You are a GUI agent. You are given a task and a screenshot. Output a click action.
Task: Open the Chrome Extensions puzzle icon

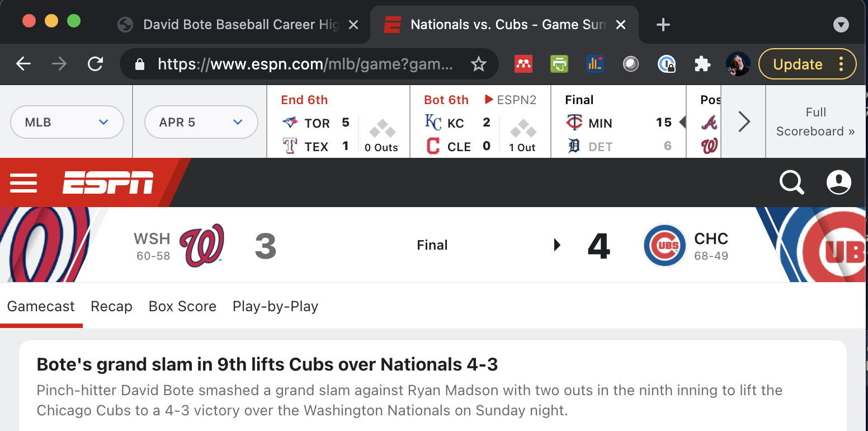[x=702, y=64]
